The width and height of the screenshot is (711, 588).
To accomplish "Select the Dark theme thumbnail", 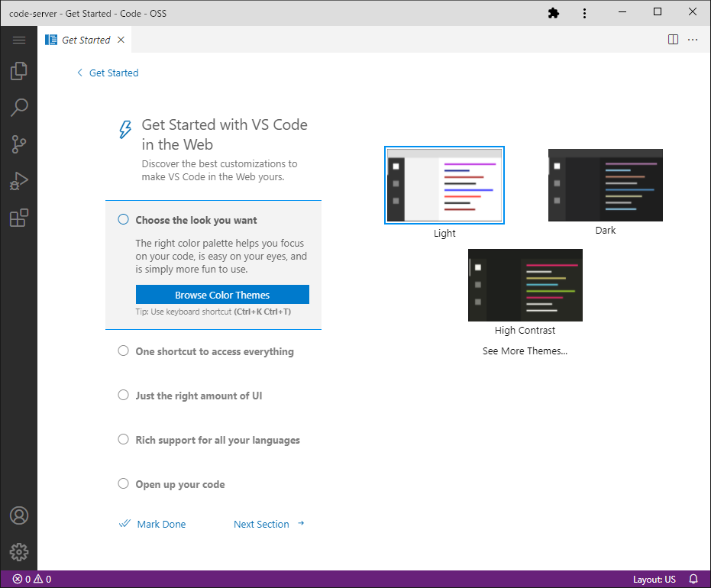I will click(605, 185).
